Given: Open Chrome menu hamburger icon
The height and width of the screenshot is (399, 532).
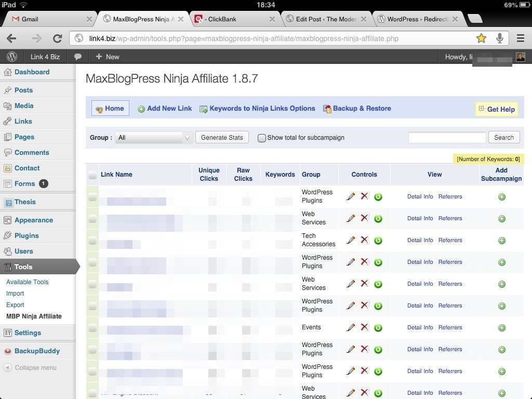Looking at the screenshot, I should [521, 38].
